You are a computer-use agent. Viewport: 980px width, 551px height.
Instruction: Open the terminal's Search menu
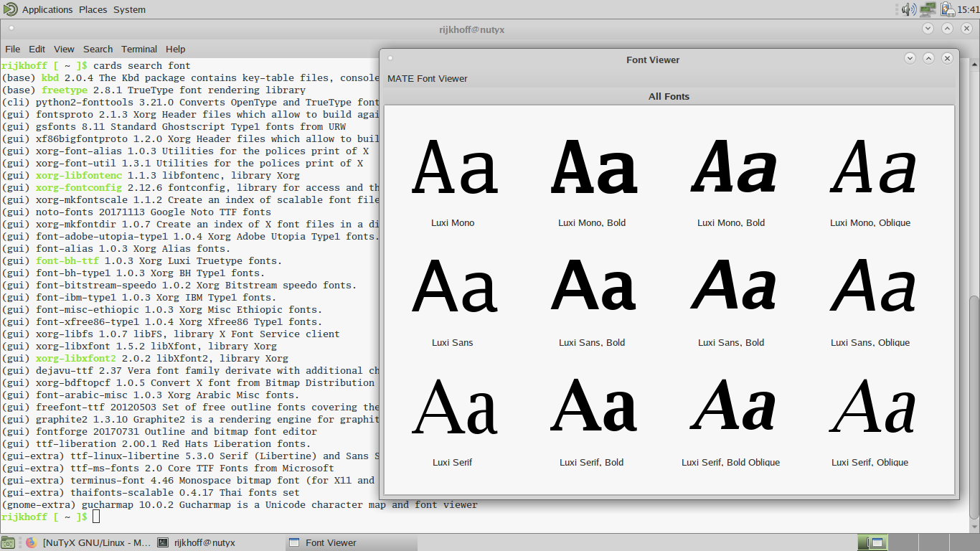click(98, 50)
